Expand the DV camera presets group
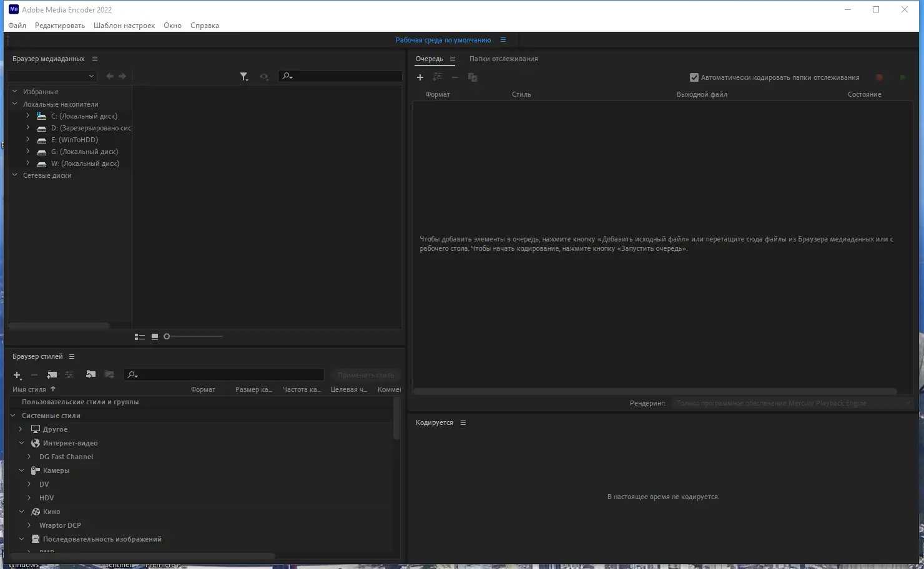This screenshot has height=569, width=924. pyautogui.click(x=28, y=484)
